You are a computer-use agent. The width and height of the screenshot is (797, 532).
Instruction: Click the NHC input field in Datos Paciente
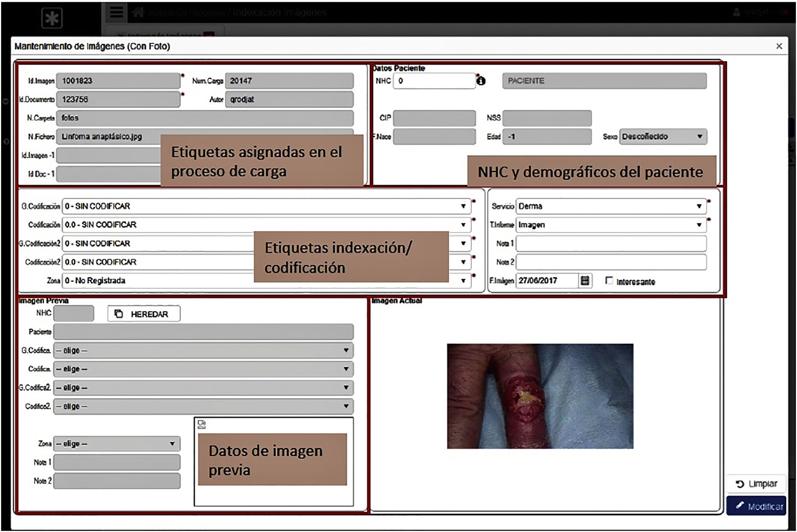pyautogui.click(x=434, y=81)
